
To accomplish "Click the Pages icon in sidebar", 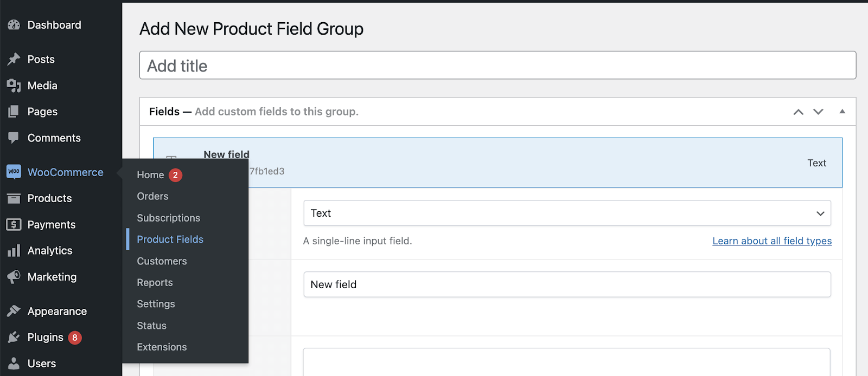I will tap(14, 112).
